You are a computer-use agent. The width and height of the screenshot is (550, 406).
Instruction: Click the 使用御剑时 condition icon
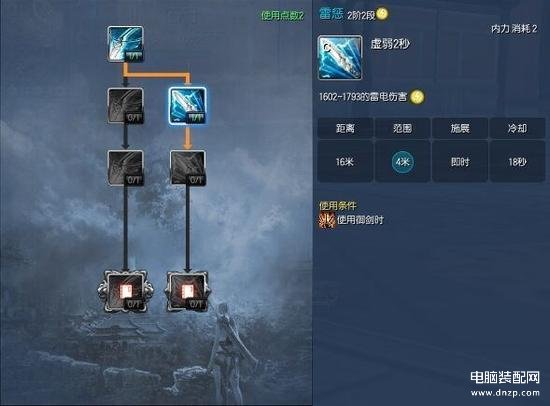click(x=326, y=220)
